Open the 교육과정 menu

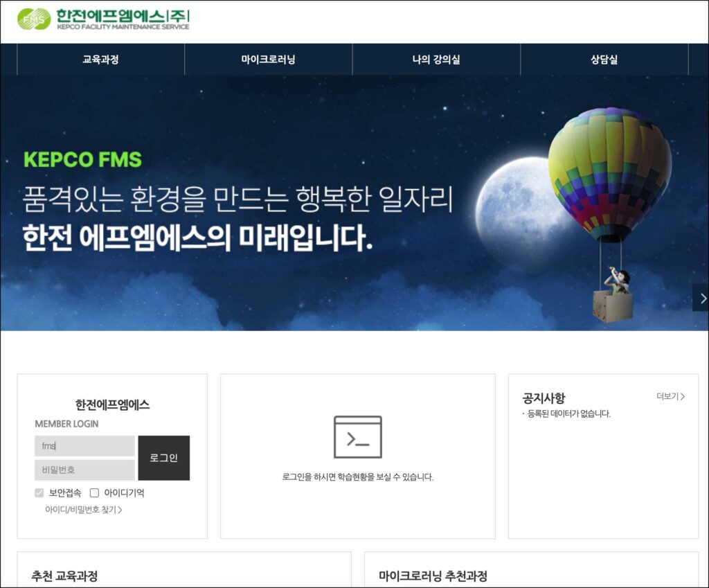click(x=100, y=60)
